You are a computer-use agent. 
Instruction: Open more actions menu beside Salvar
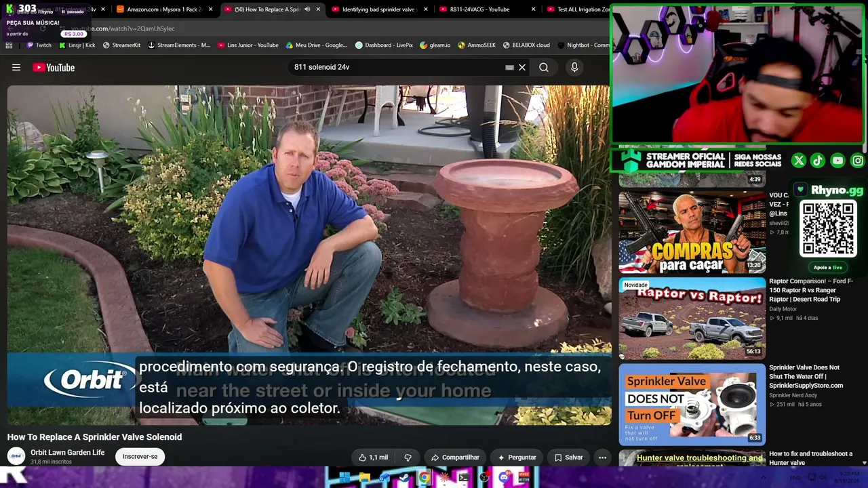pyautogui.click(x=602, y=457)
